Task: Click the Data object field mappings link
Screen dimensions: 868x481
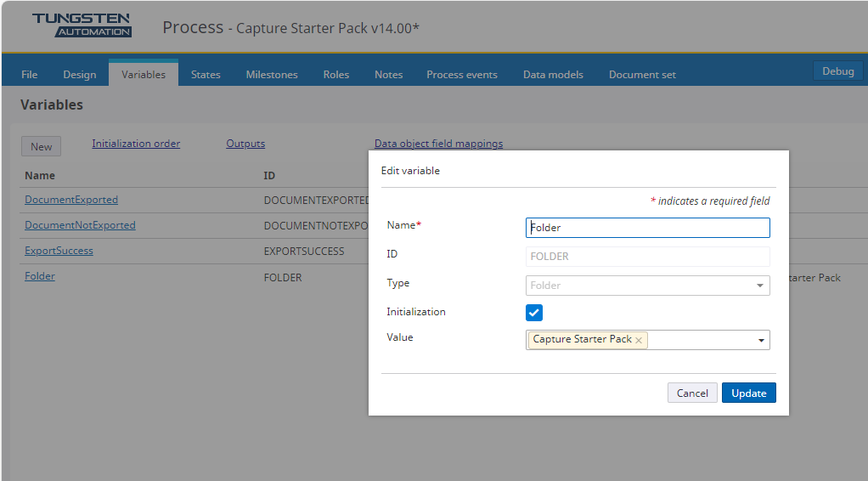Action: [x=438, y=144]
